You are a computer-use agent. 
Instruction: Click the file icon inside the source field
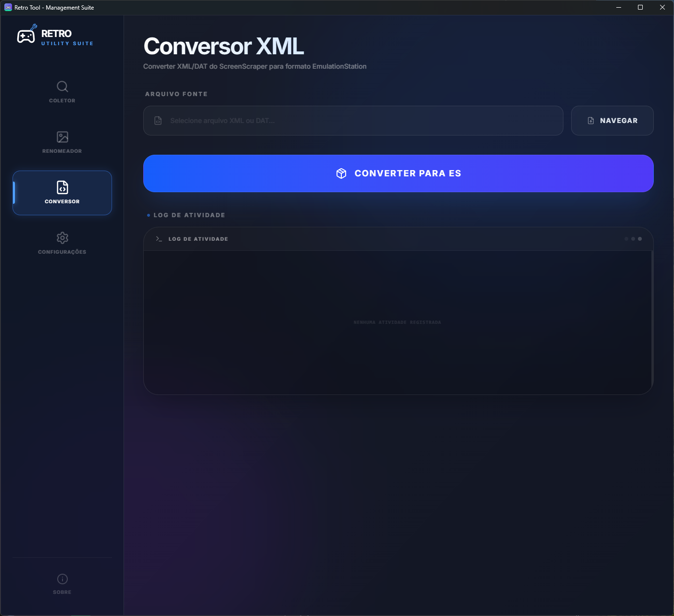click(x=158, y=121)
